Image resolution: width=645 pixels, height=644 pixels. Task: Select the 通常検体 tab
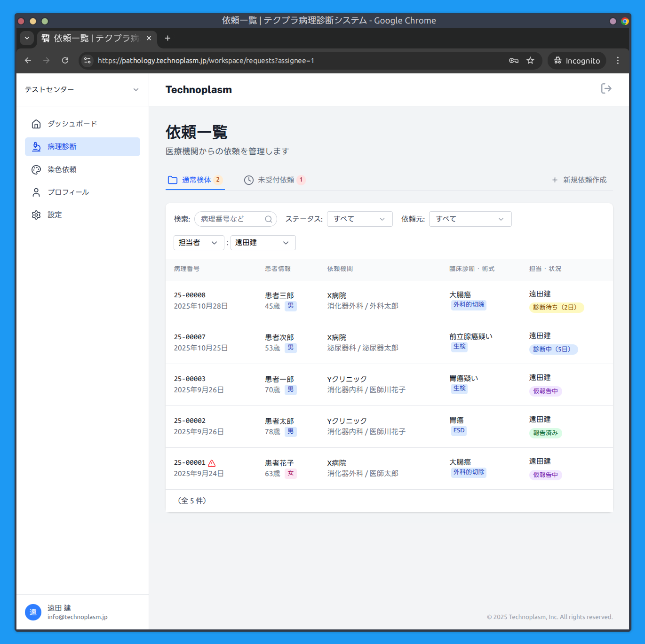(195, 180)
